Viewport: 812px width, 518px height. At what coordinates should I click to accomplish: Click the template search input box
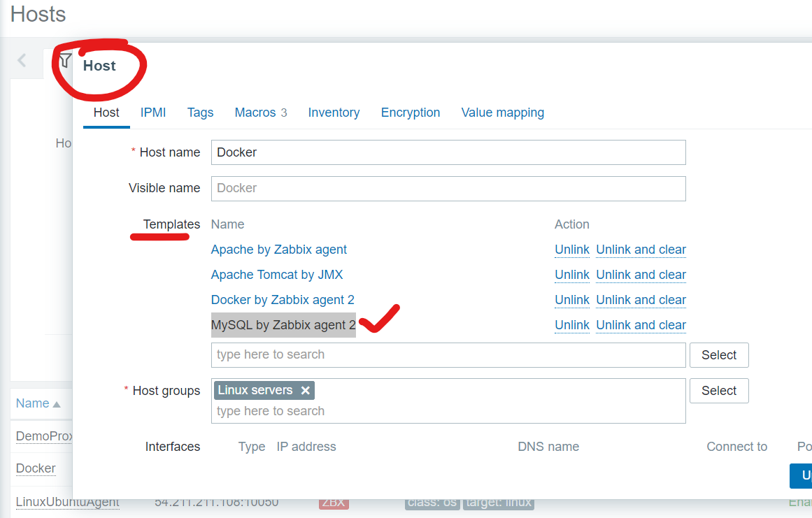click(x=448, y=355)
